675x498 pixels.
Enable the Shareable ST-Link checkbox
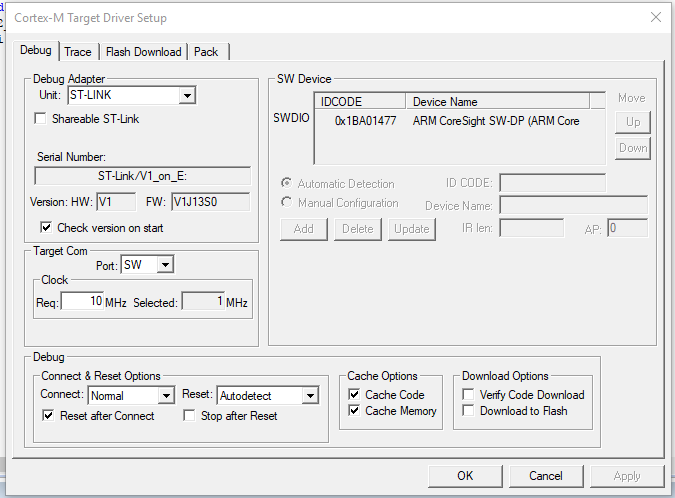[40, 118]
